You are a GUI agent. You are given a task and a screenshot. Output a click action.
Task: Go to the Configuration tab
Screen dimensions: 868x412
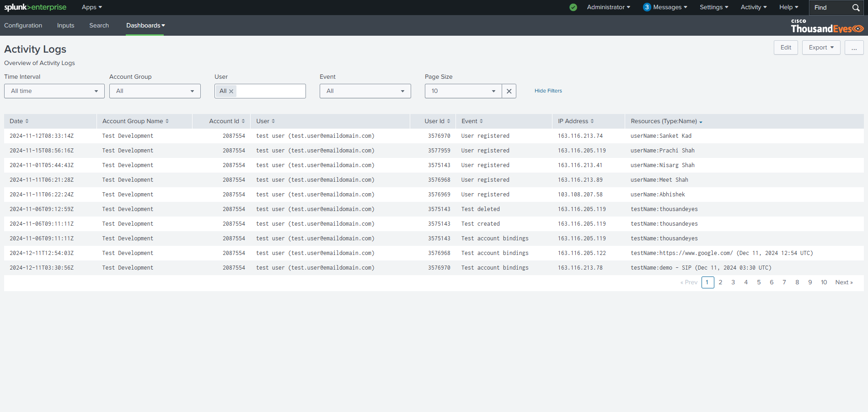coord(23,26)
